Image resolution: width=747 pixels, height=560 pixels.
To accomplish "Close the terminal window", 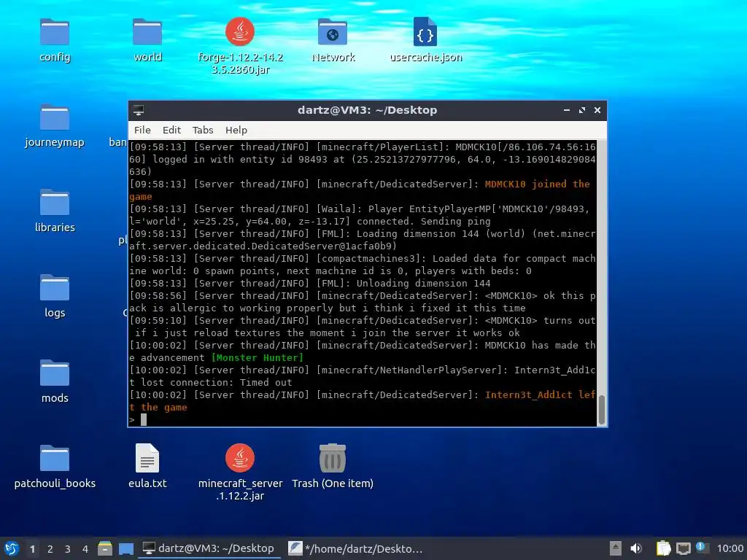I will [x=597, y=110].
